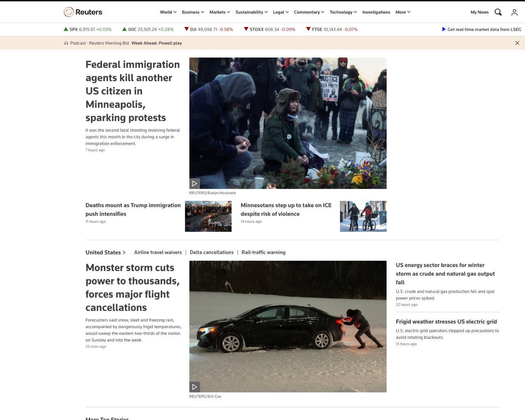
Task: Click the podcast headphones icon
Action: pos(66,43)
